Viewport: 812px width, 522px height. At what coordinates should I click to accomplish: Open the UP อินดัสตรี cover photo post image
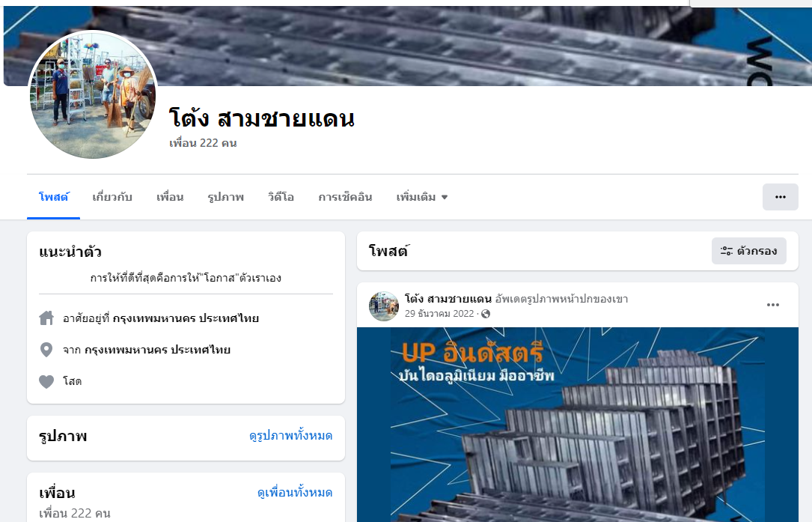pyautogui.click(x=578, y=425)
